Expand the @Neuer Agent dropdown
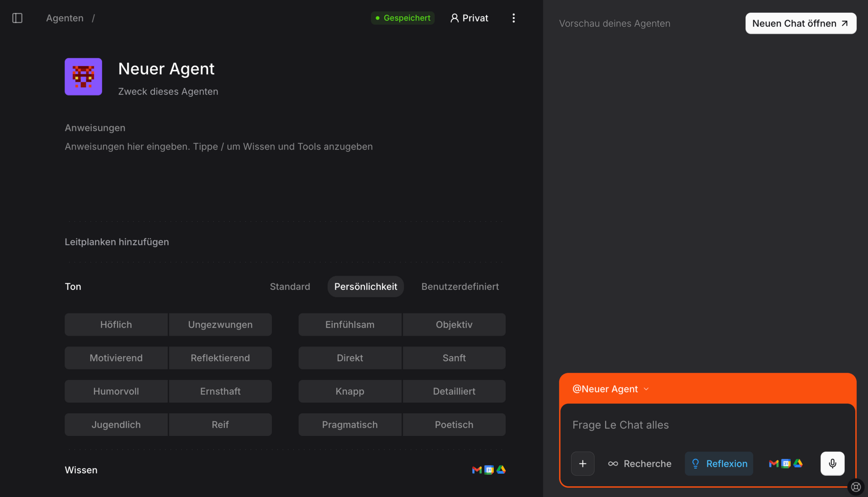Screen dimensions: 868x497 610,389
